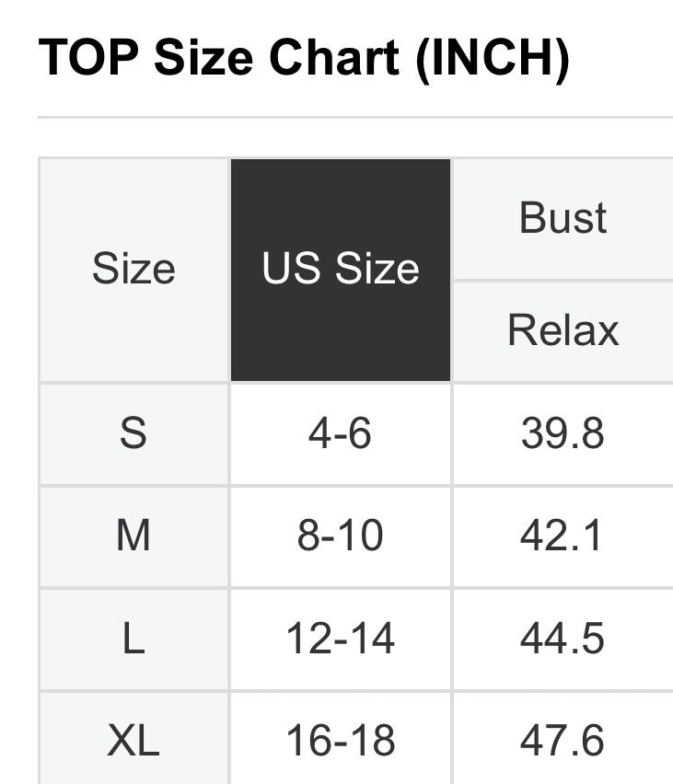
Task: Click the 12-14 US size cell
Action: tap(341, 639)
